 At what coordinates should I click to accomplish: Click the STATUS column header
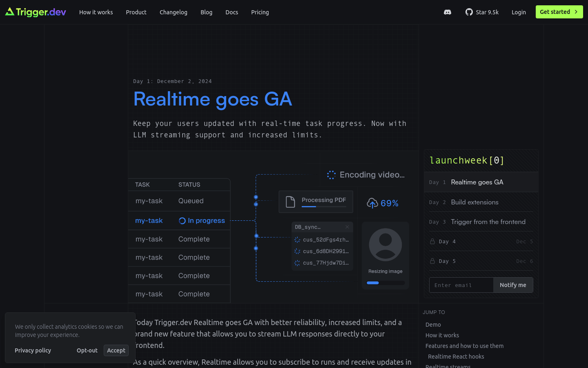tap(189, 185)
